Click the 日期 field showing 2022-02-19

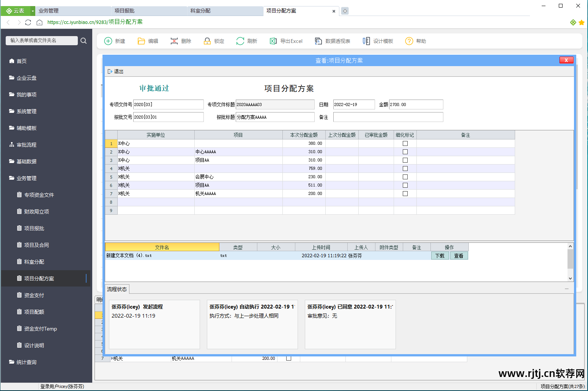[354, 104]
